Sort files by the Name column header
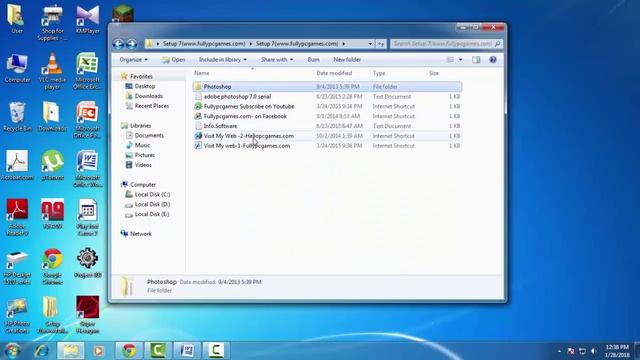 202,73
